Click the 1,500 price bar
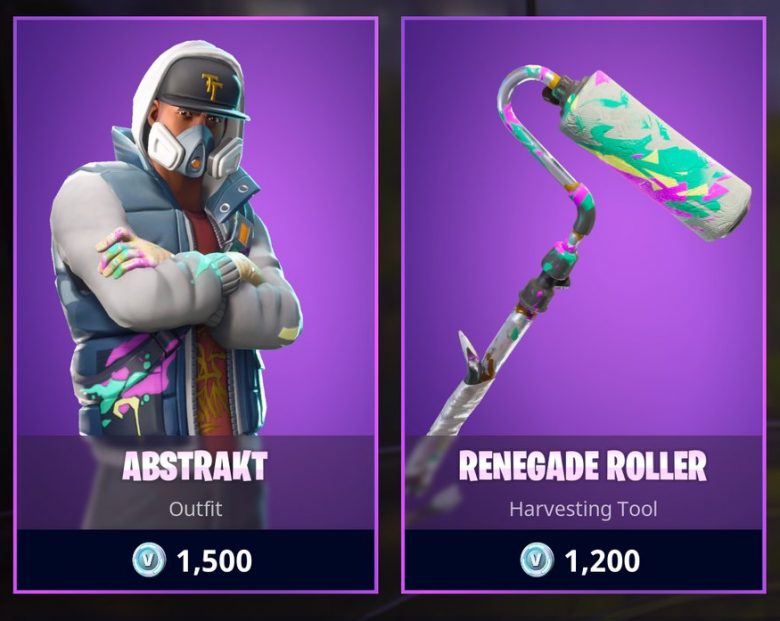 point(195,560)
